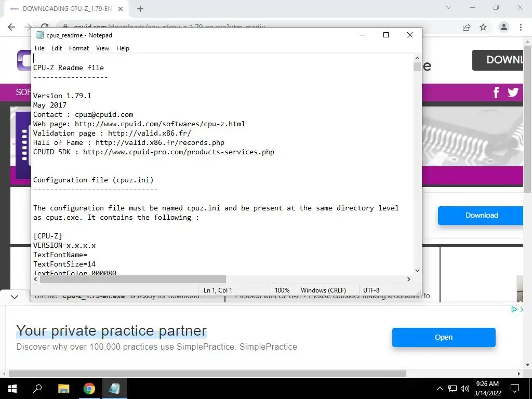The image size is (532, 399).
Task: Click 'CPU-Z Readme file' title text
Action: pos(69,68)
